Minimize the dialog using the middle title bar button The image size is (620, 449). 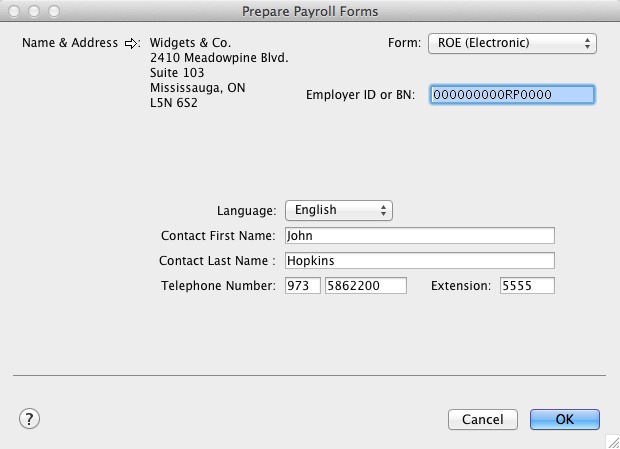[x=32, y=11]
